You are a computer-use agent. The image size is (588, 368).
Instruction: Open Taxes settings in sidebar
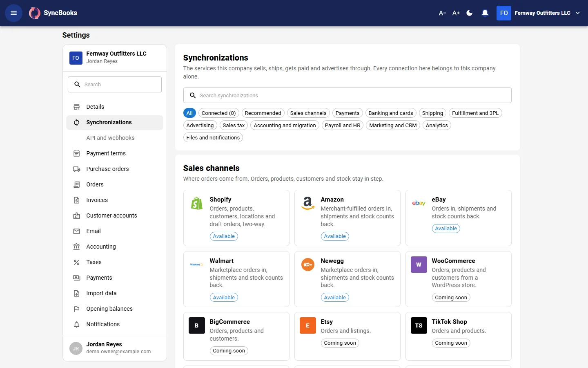point(115,262)
